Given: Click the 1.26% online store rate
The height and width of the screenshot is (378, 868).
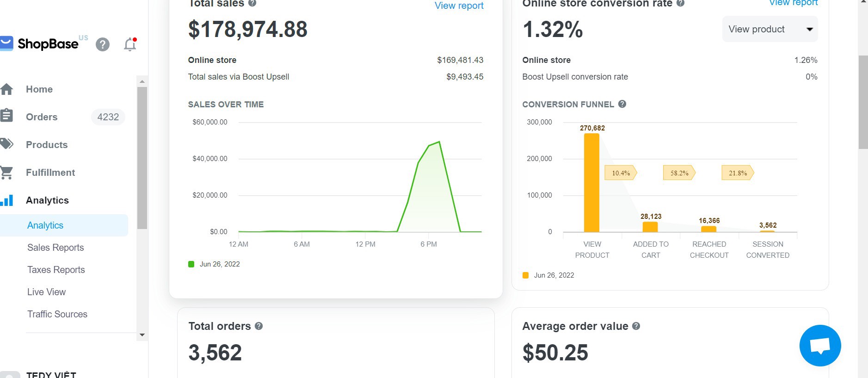Looking at the screenshot, I should click(806, 60).
